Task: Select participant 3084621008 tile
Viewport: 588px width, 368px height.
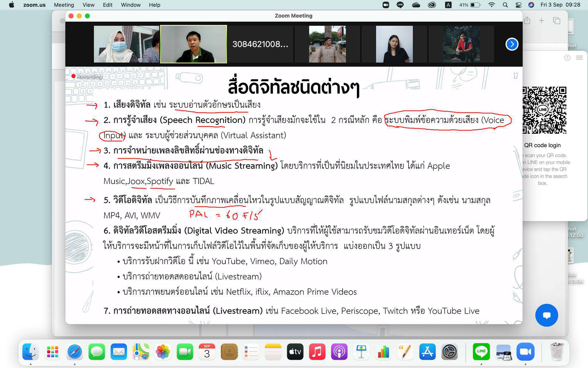Action: point(260,44)
